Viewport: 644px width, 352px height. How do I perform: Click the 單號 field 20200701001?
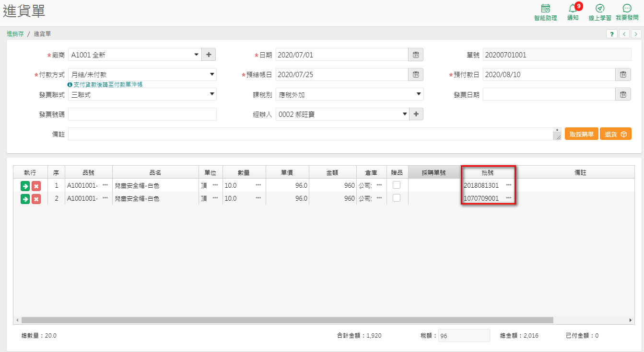pos(557,55)
